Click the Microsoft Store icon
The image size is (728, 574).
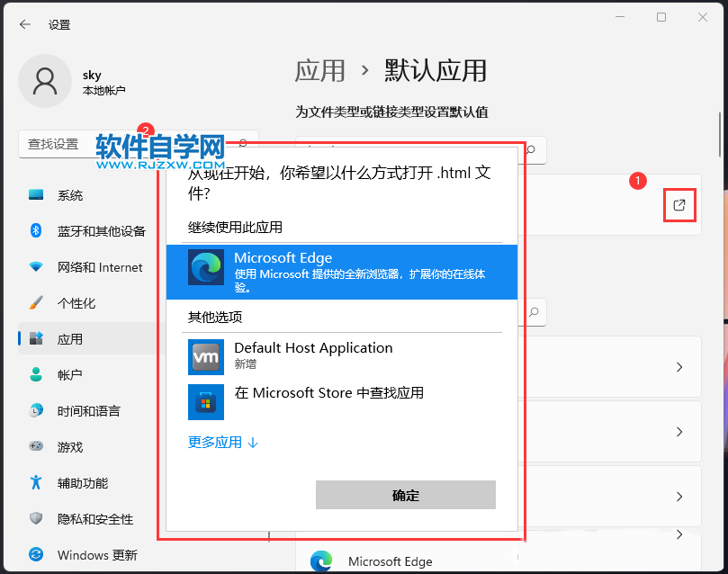205,401
